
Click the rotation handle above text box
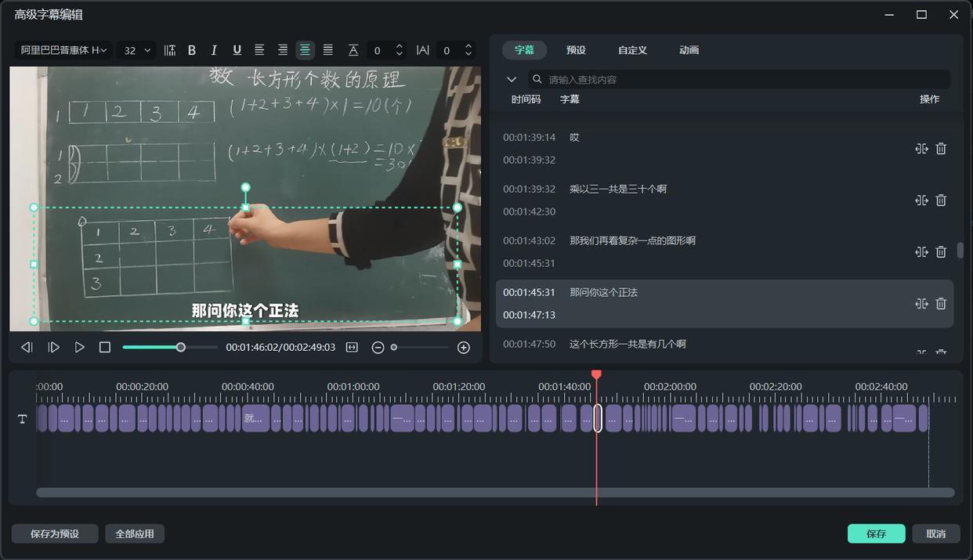pos(245,187)
